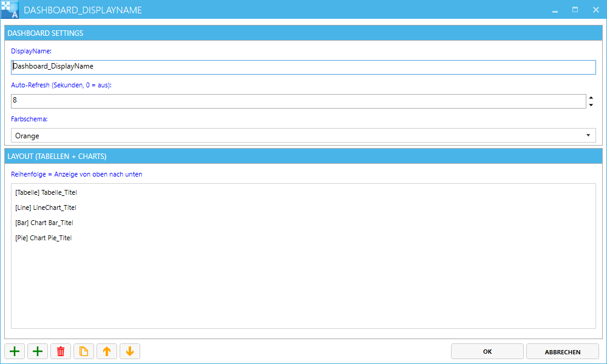The height and width of the screenshot is (364, 607).
Task: Duplicate item using the orange copy icon
Action: point(84,351)
